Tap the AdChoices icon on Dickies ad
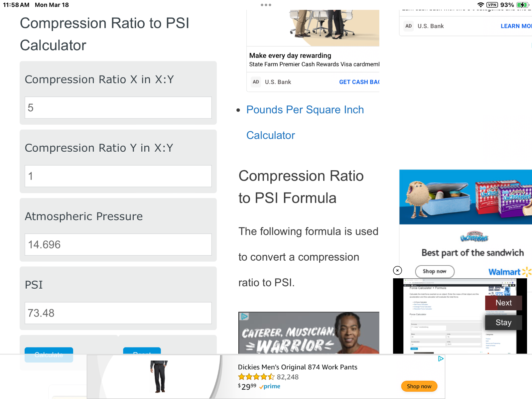This screenshot has height=399, width=532. [441, 359]
